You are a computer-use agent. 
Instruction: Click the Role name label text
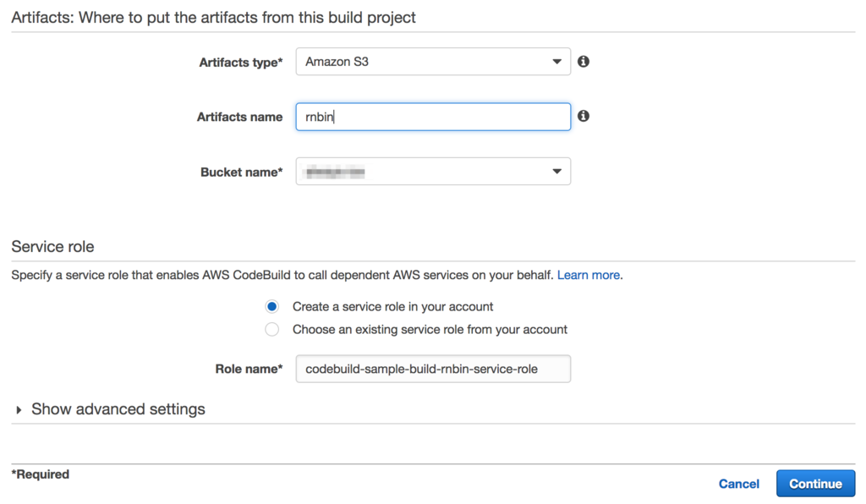point(249,369)
